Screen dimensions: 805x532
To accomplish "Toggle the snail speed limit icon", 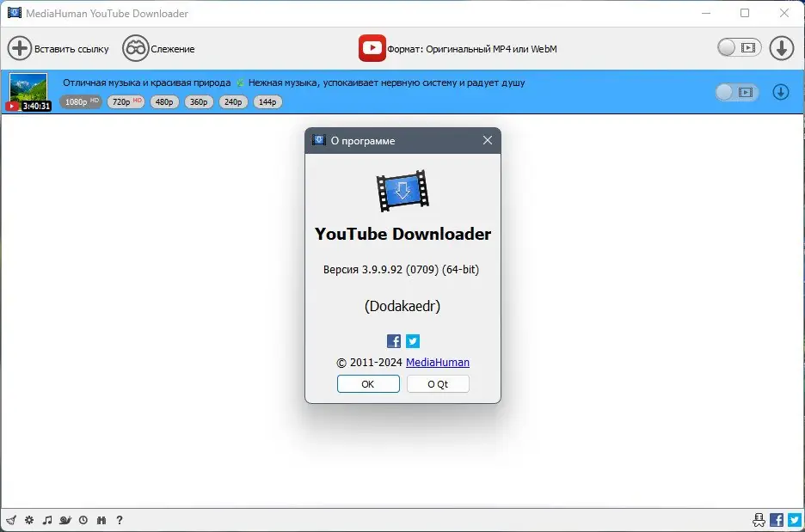I will (x=65, y=520).
